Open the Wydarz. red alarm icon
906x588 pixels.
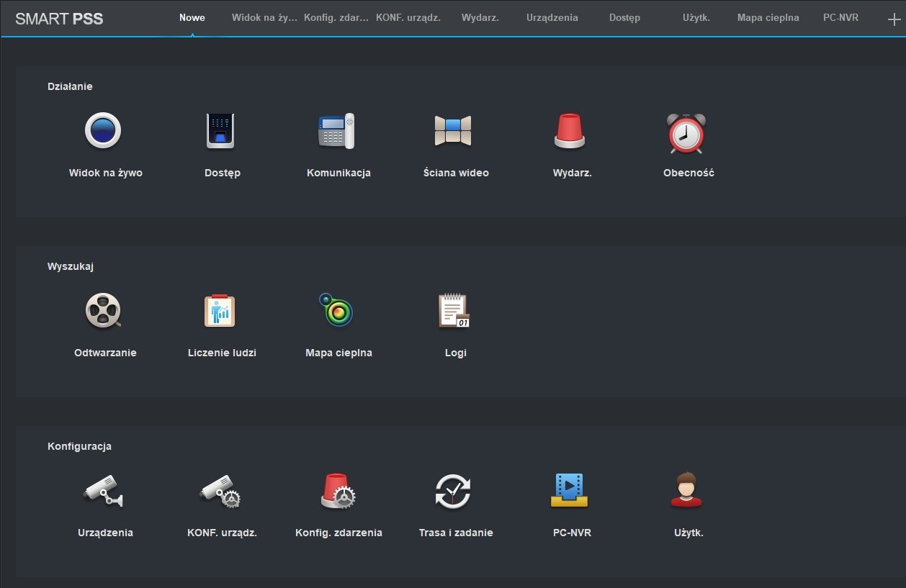[x=570, y=131]
